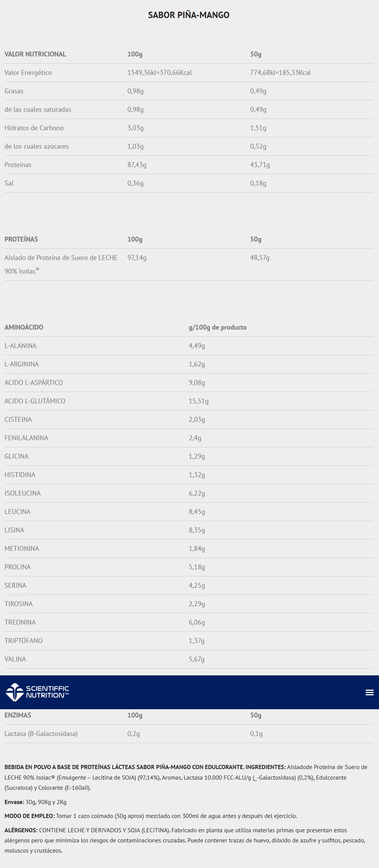Screen dimensions: 379x868
Task: Click the Proteínas section header
Action: point(21,239)
